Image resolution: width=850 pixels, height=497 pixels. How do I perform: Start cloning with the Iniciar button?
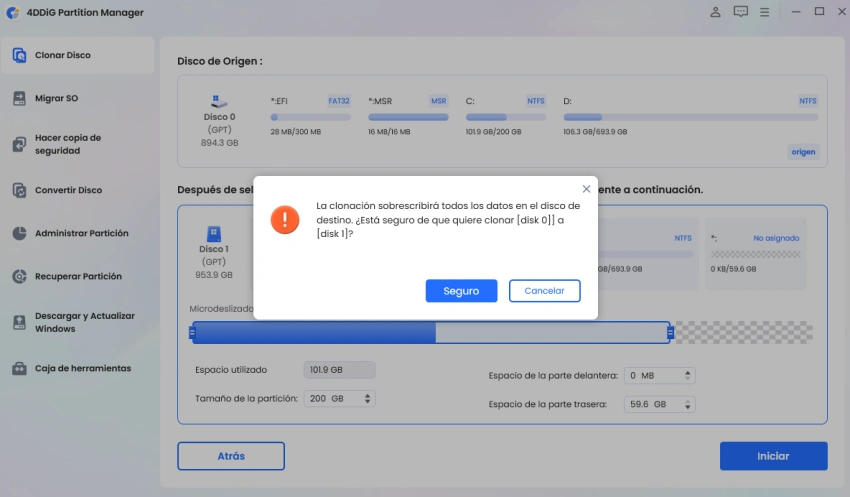pos(774,456)
